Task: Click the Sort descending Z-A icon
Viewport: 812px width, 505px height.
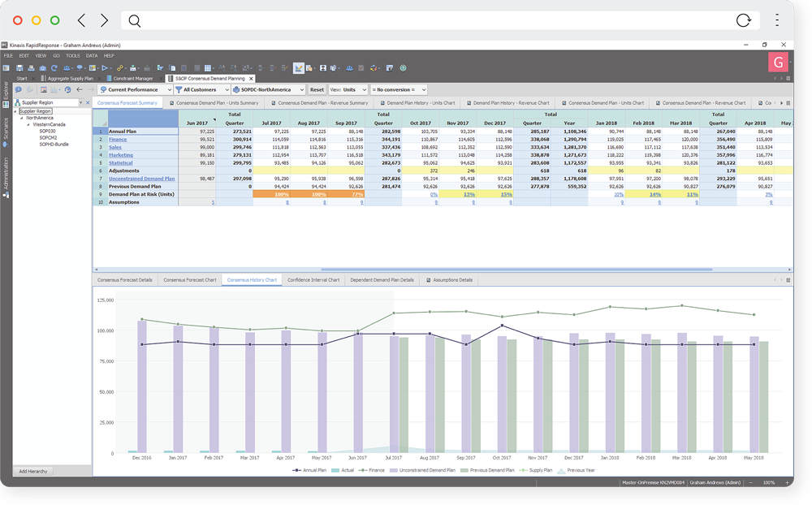Action: tap(233, 68)
